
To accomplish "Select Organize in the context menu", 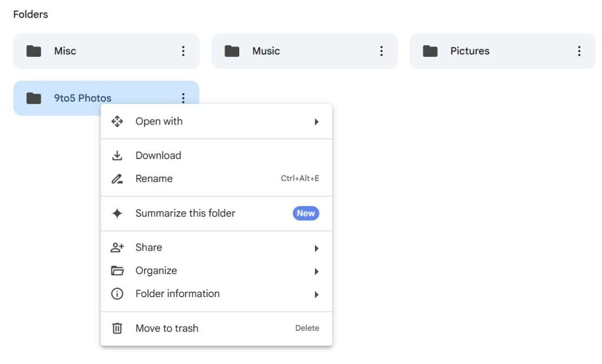I will [x=216, y=271].
